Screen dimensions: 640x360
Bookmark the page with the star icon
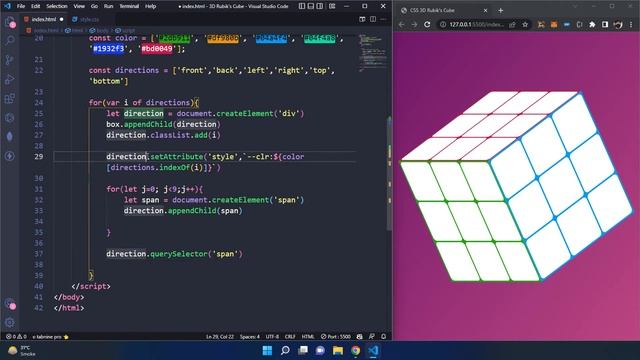[525, 24]
